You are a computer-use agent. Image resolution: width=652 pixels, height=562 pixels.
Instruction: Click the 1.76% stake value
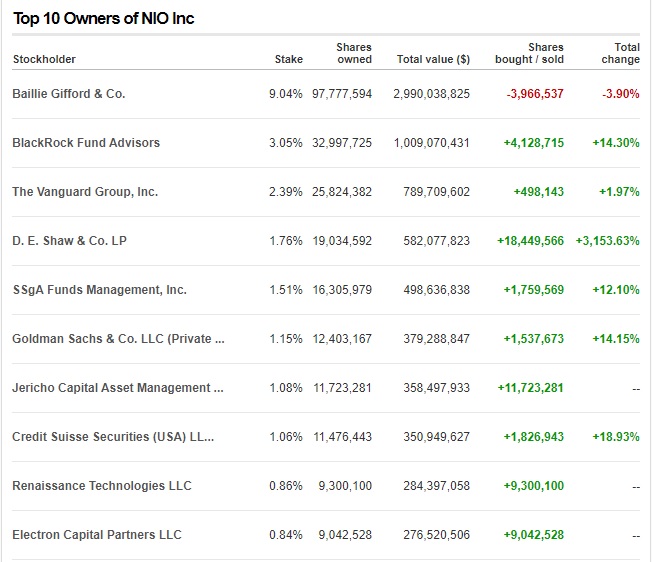[x=286, y=241]
